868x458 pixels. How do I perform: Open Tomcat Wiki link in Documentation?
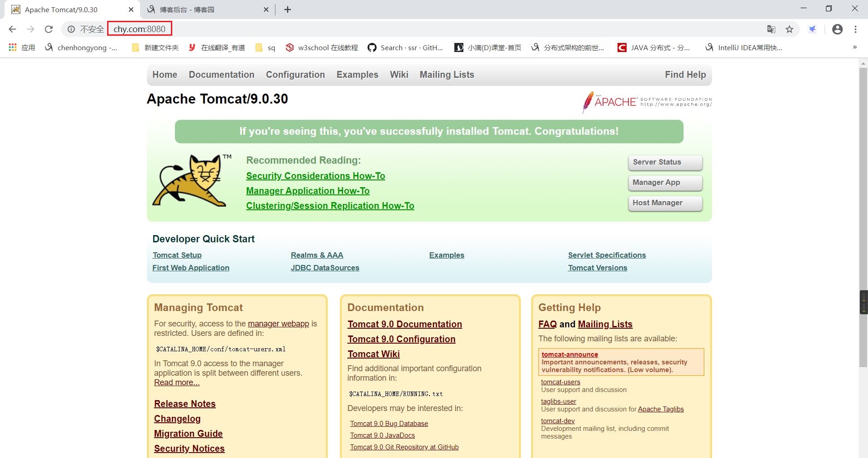[373, 354]
